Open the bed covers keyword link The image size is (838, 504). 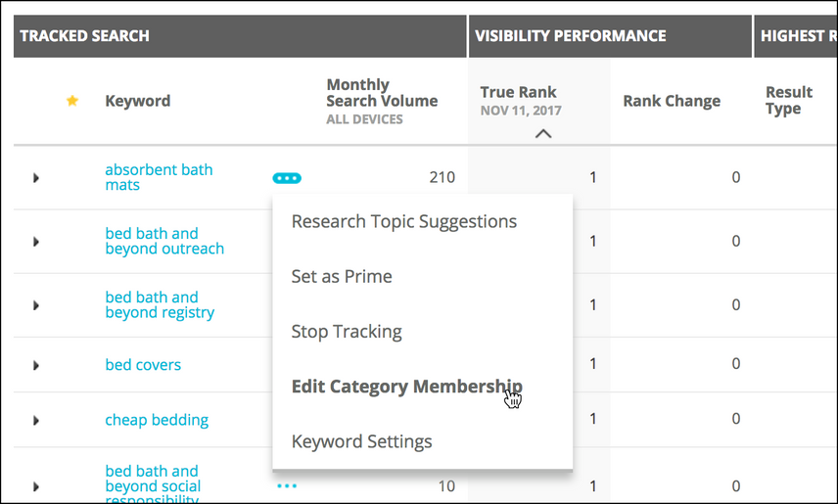pyautogui.click(x=143, y=365)
